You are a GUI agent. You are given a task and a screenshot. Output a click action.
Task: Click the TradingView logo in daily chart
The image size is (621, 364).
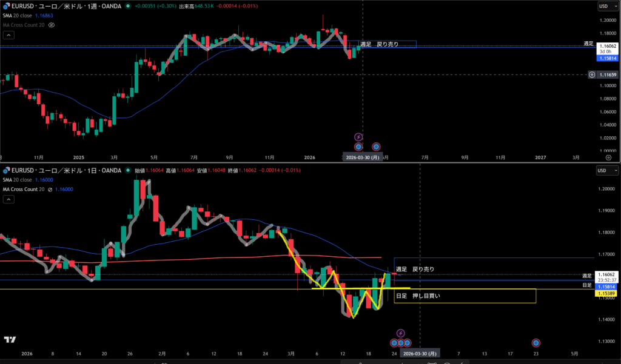pos(10,340)
